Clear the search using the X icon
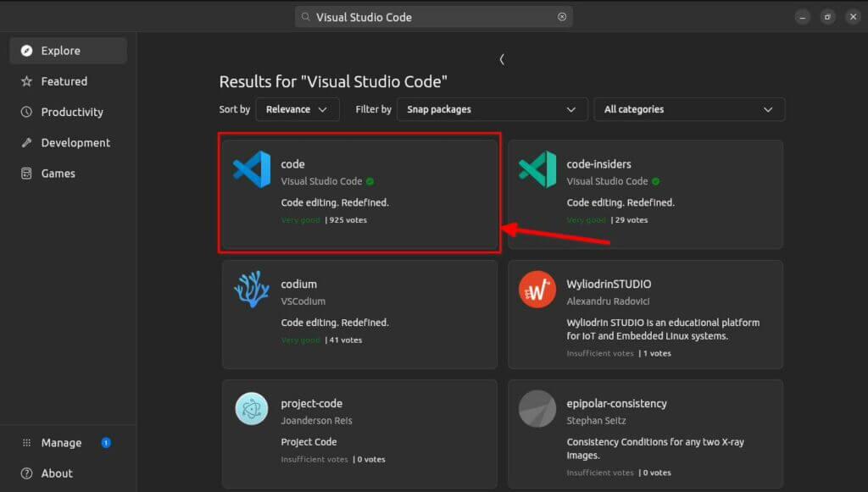This screenshot has width=868, height=492. 561,16
